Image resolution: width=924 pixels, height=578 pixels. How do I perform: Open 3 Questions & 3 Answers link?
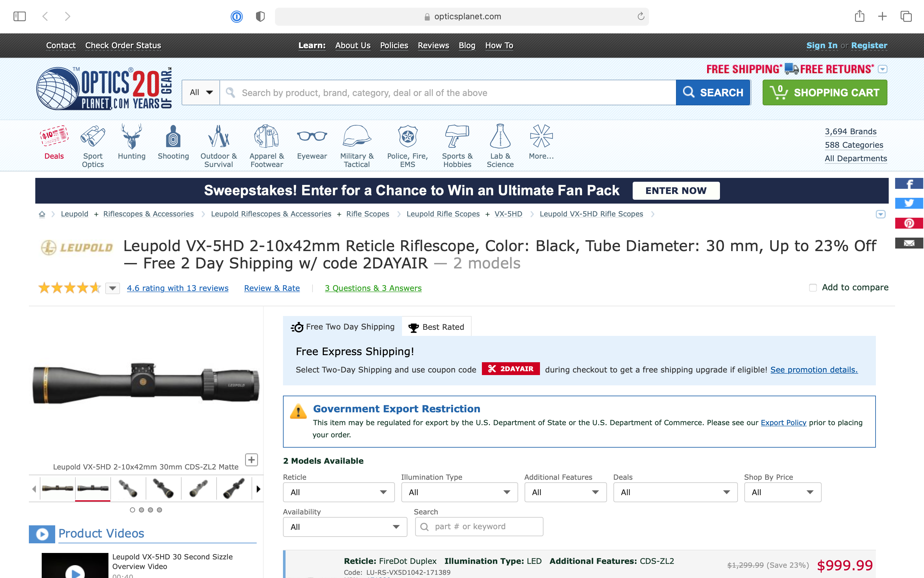tap(373, 288)
